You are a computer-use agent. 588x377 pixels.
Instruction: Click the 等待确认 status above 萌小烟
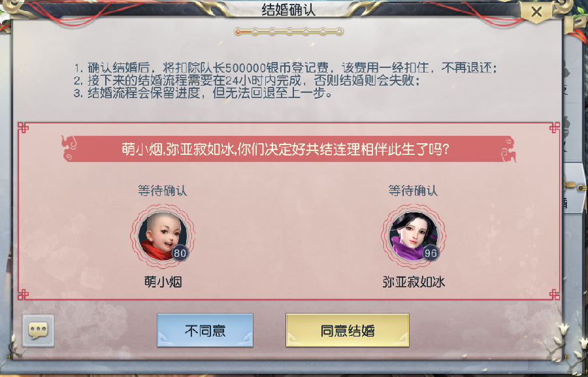point(163,191)
